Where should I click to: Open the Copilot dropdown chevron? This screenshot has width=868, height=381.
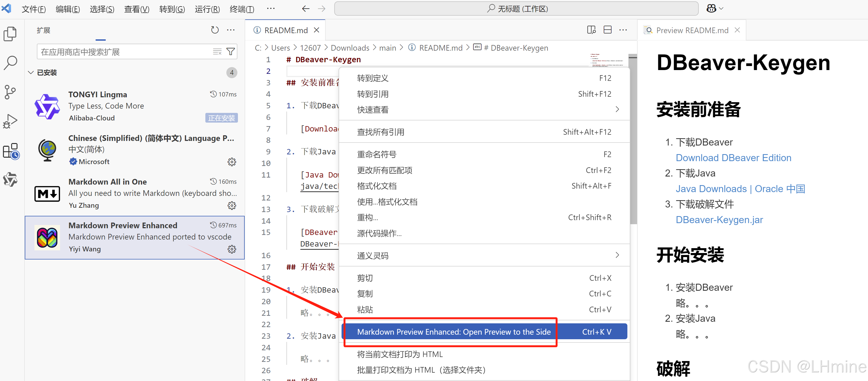721,9
